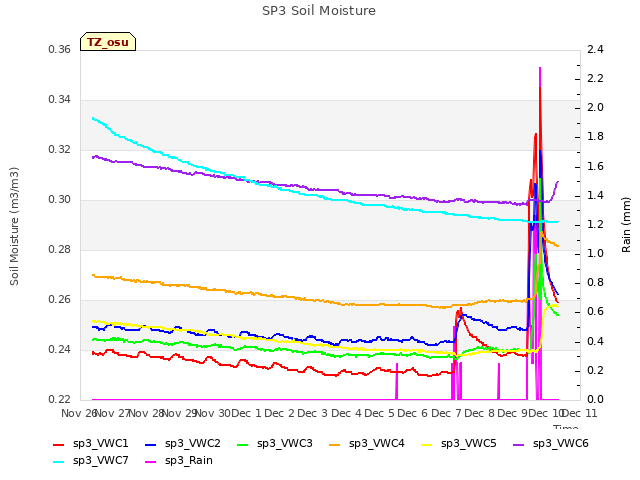
Task: Select sp3_VWC7 legend entry
Action: tap(91, 461)
